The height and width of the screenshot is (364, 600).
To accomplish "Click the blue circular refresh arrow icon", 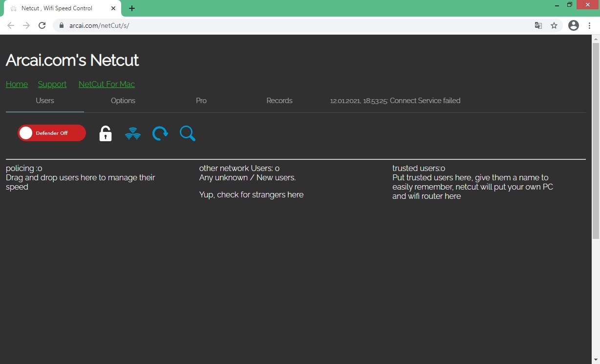I will pyautogui.click(x=160, y=133).
